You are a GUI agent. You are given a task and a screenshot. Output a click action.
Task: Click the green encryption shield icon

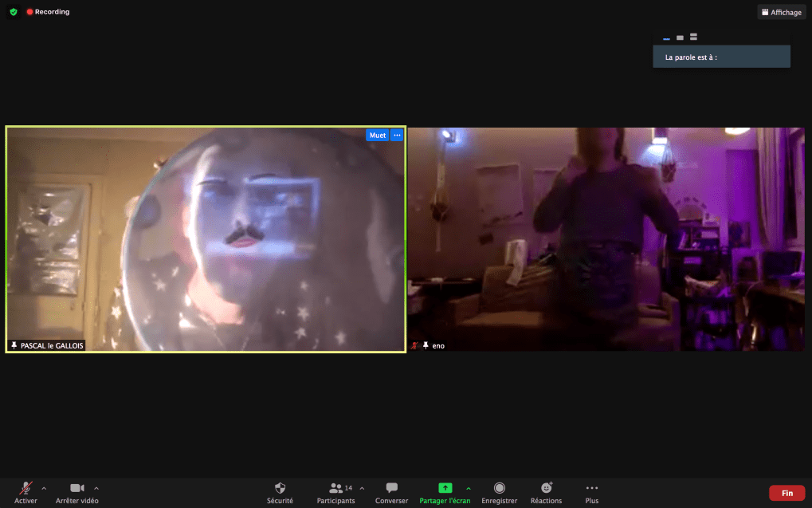click(x=14, y=12)
